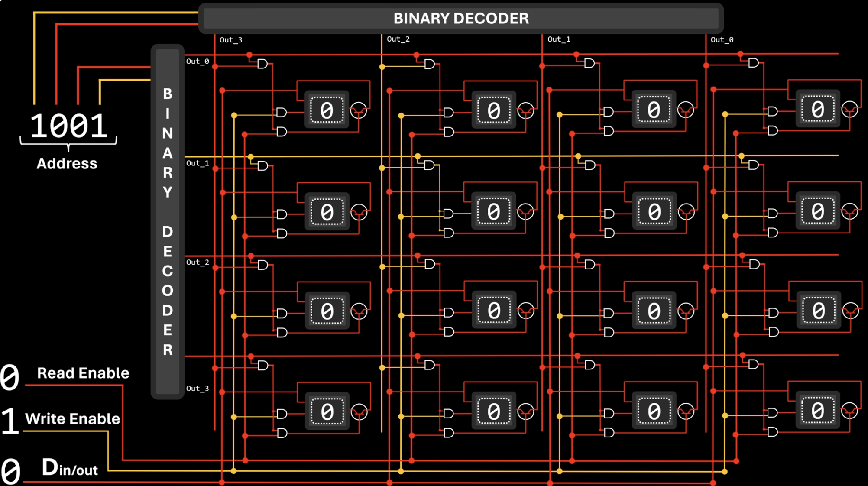Select memory cell at row Out_3, column Out_0
This screenshot has width=868, height=486.
(818, 410)
